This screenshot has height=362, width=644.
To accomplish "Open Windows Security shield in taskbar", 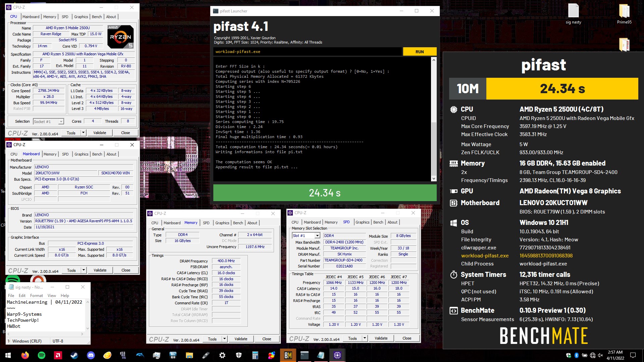I will [x=239, y=355].
